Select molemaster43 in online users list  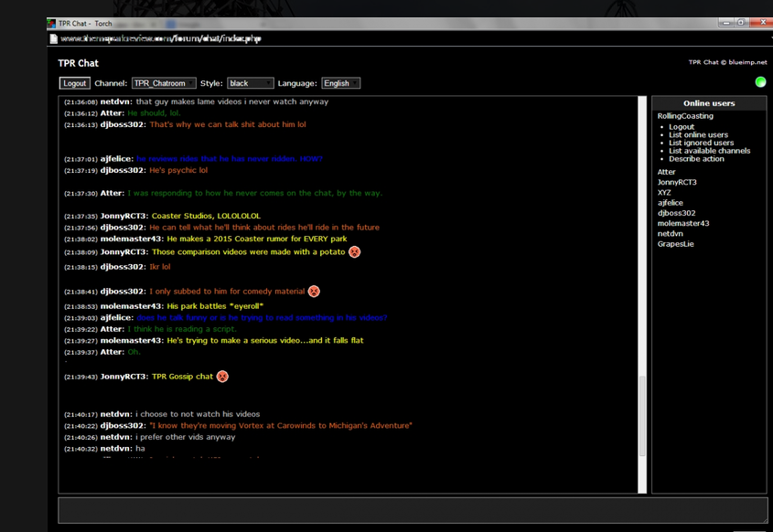pyautogui.click(x=683, y=224)
